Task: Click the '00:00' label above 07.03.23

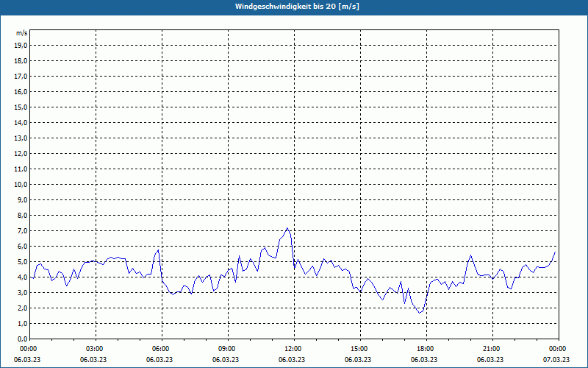Action: coord(557,349)
